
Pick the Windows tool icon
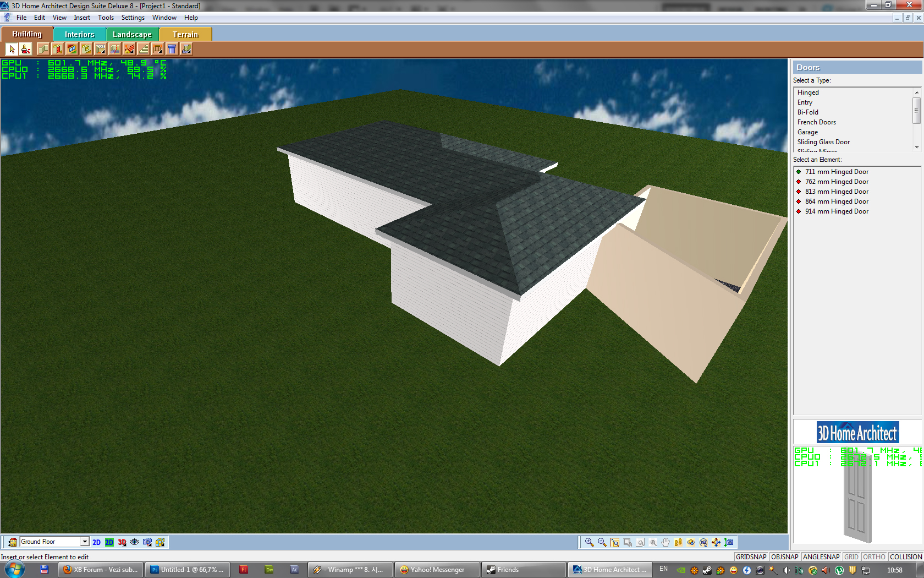click(72, 50)
